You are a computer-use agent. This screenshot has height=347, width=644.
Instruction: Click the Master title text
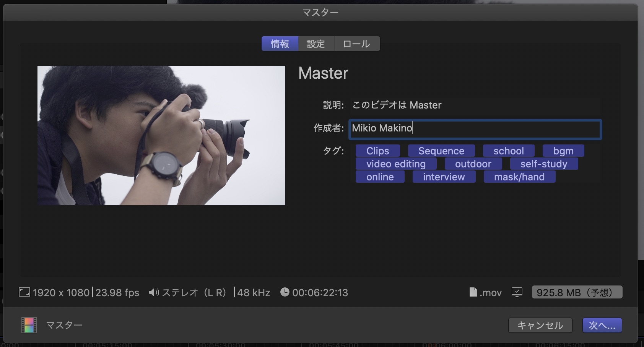pos(323,73)
